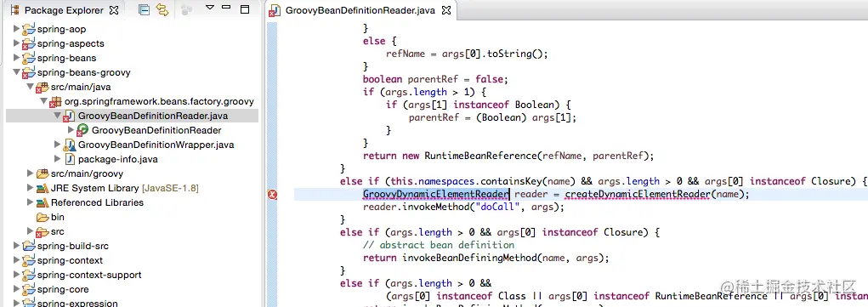
Task: Collapse the src/main/java folder
Action: point(30,87)
